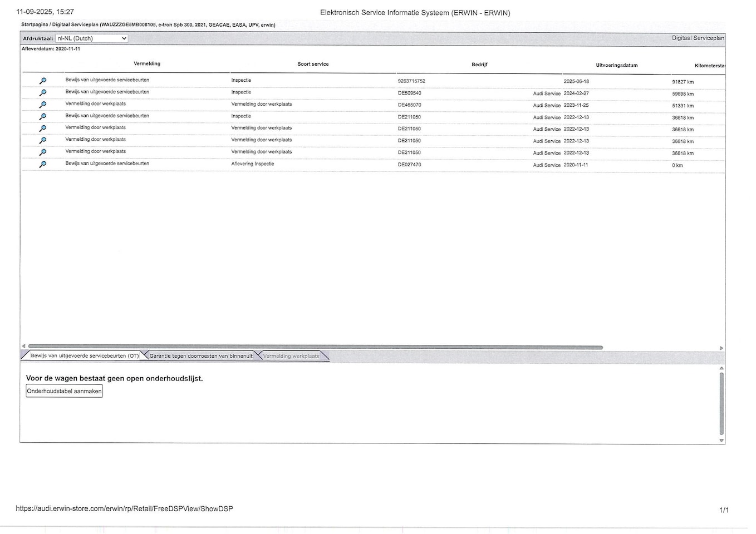The image size is (756, 534).
Task: Click the vertical scrollbar in lower panel
Action: (721, 403)
